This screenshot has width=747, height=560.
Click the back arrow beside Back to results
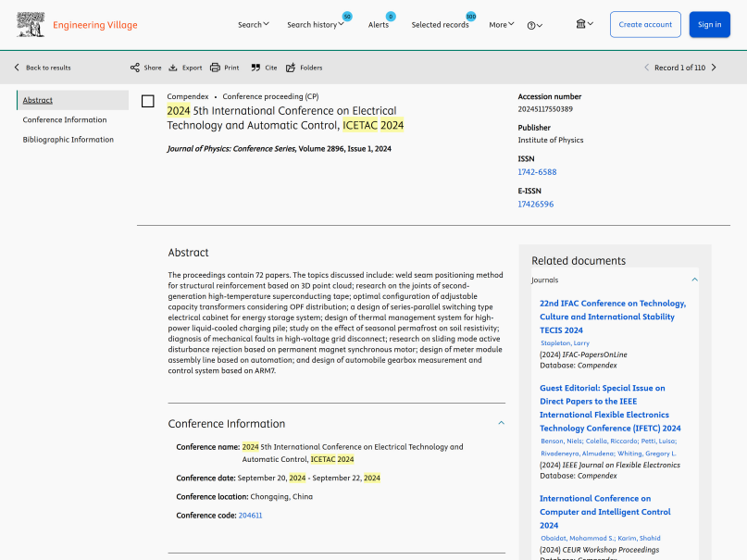pyautogui.click(x=17, y=68)
